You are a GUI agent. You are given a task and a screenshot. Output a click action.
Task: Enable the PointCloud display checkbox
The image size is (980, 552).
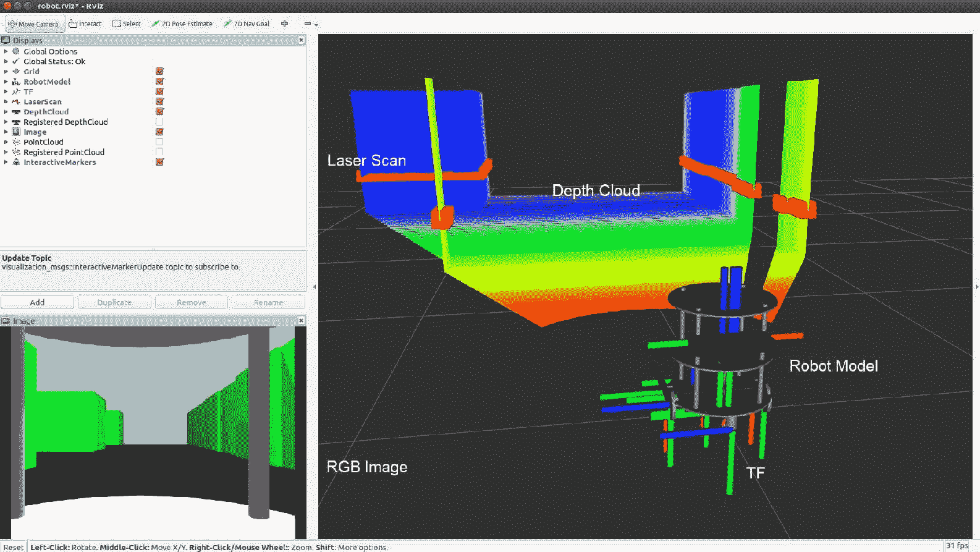pos(159,142)
